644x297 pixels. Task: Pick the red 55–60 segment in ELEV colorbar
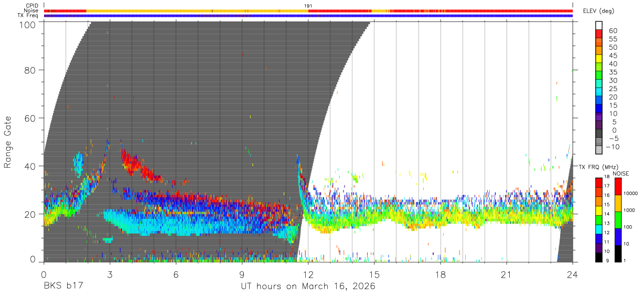click(x=599, y=33)
